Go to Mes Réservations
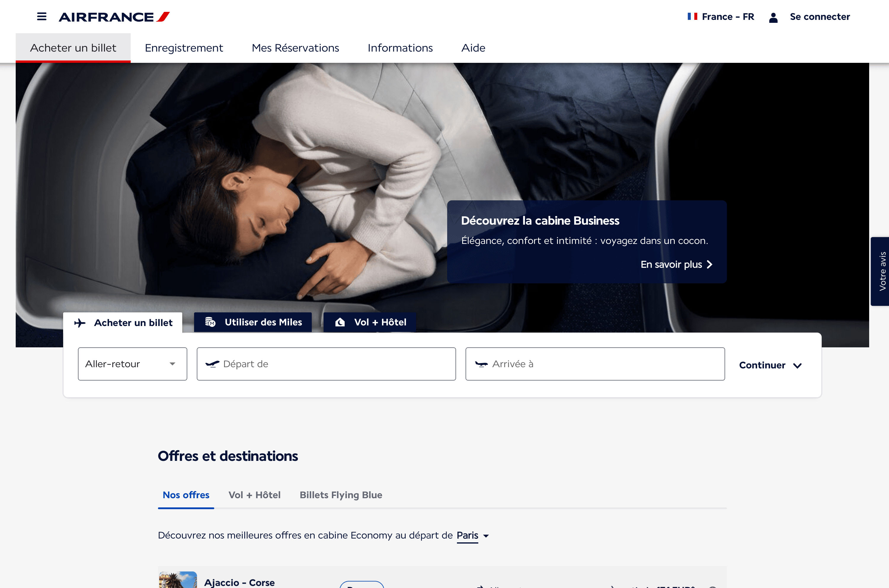This screenshot has width=889, height=588. click(x=295, y=48)
